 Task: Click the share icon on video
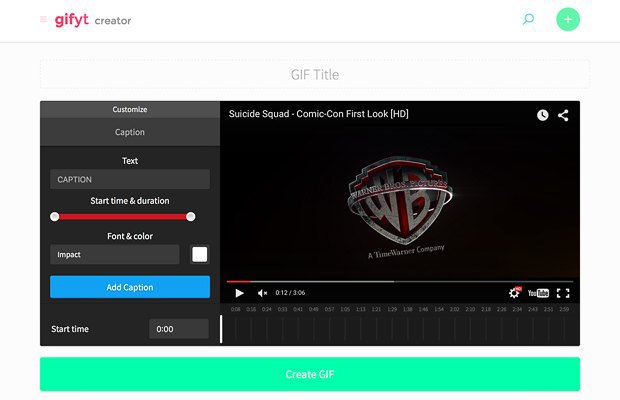pyautogui.click(x=563, y=115)
